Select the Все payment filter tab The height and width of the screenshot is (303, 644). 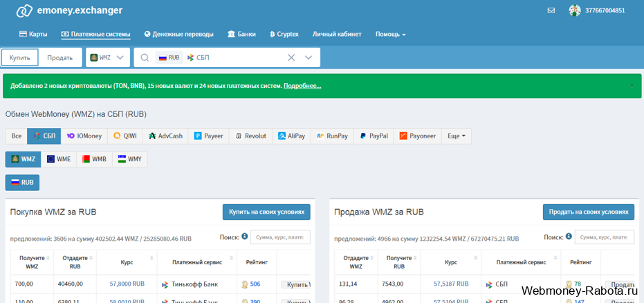(17, 136)
